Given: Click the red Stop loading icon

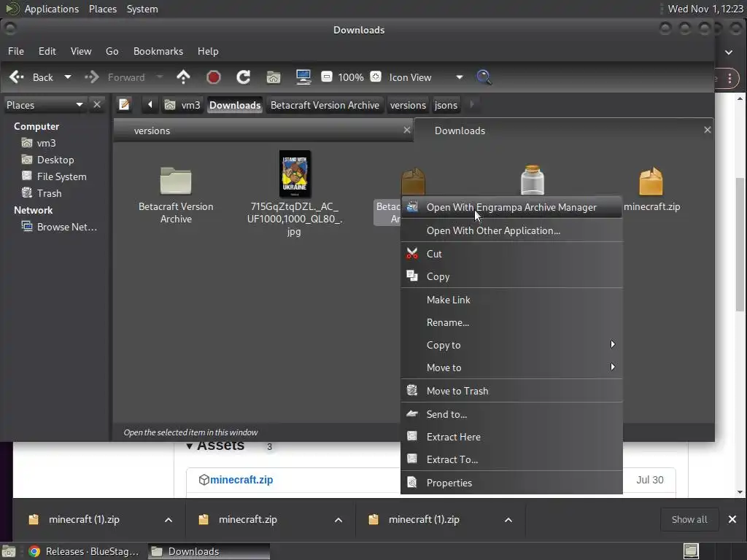Looking at the screenshot, I should 214,77.
